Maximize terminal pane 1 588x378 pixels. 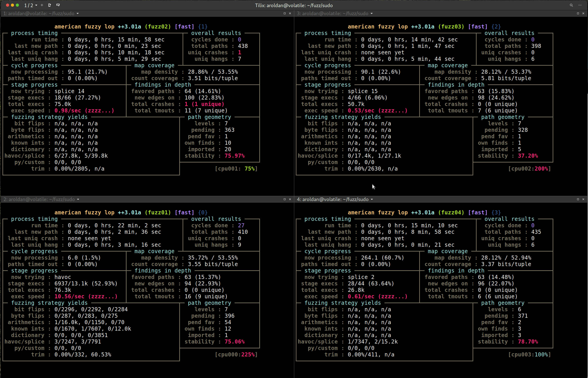point(285,14)
